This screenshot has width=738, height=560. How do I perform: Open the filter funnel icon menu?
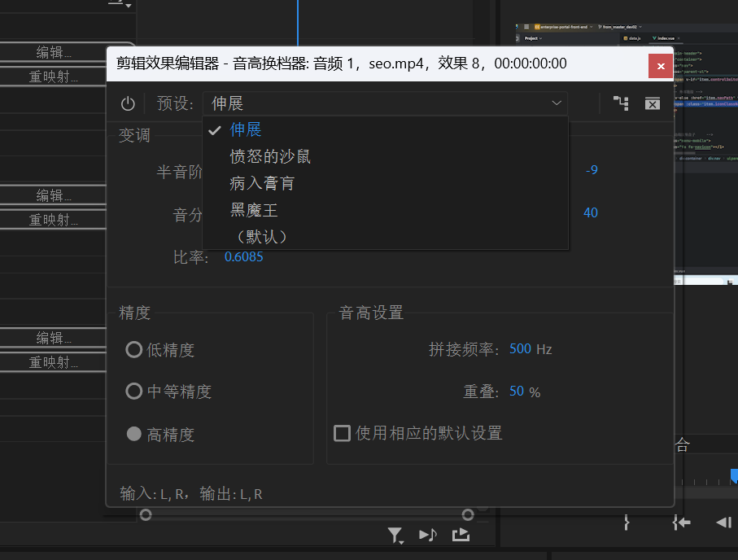coord(395,535)
